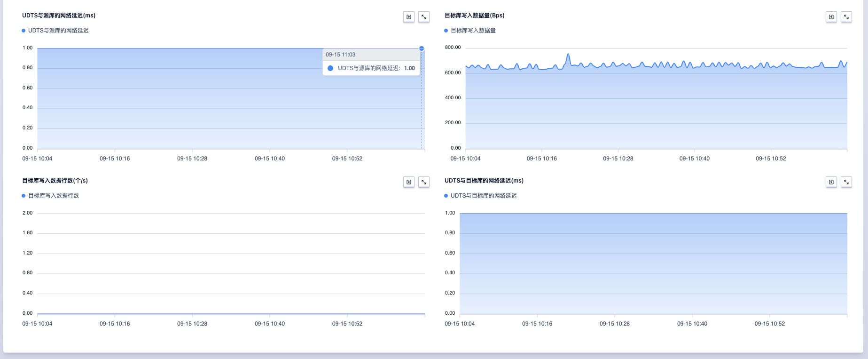The height and width of the screenshot is (359, 868).
Task: Toggle the UDTS与源库的网络延迟 legend series
Action: (58, 31)
